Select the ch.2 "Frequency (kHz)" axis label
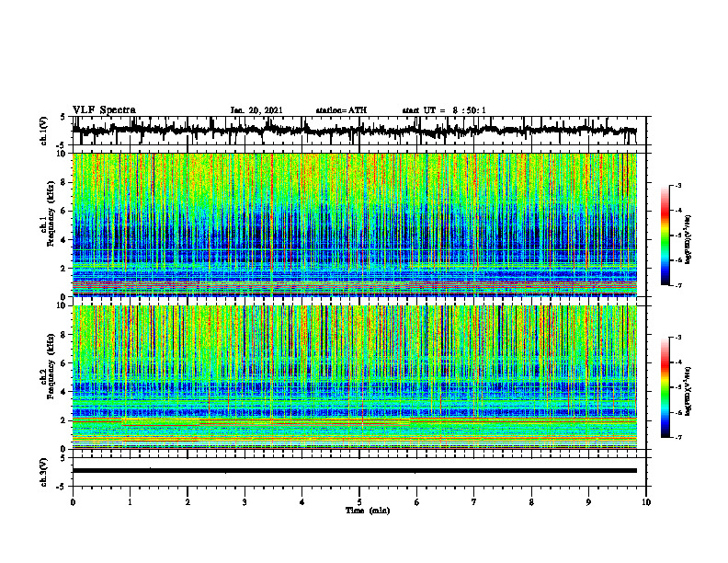The height and width of the screenshot is (563, 728). tap(52, 366)
